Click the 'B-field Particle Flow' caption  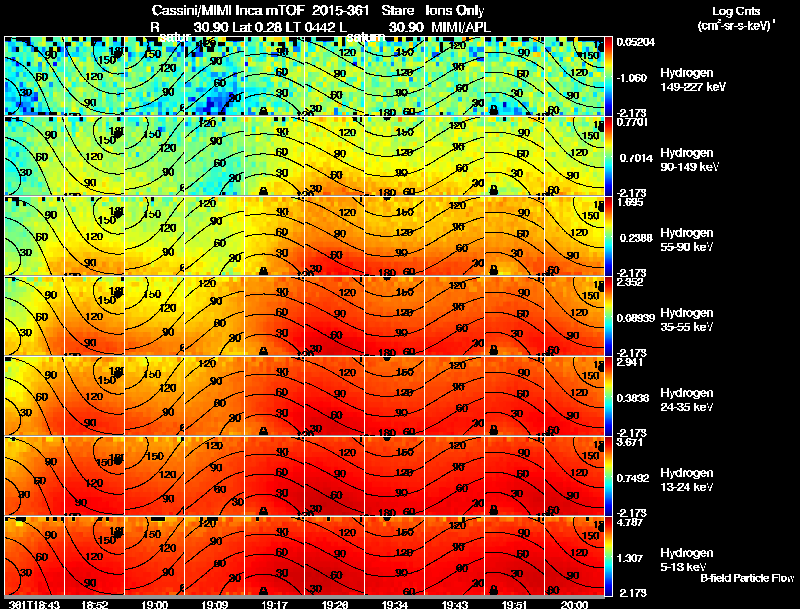click(747, 578)
